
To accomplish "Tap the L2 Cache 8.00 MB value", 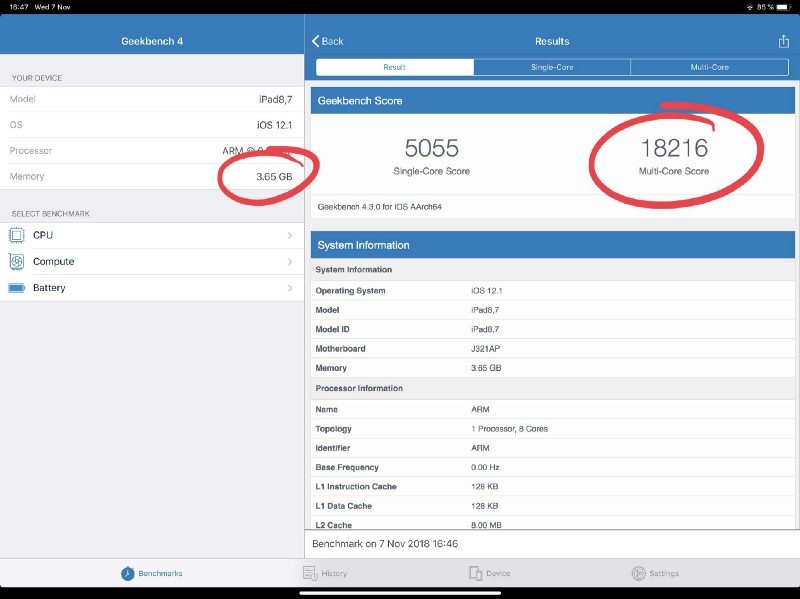I will 486,525.
